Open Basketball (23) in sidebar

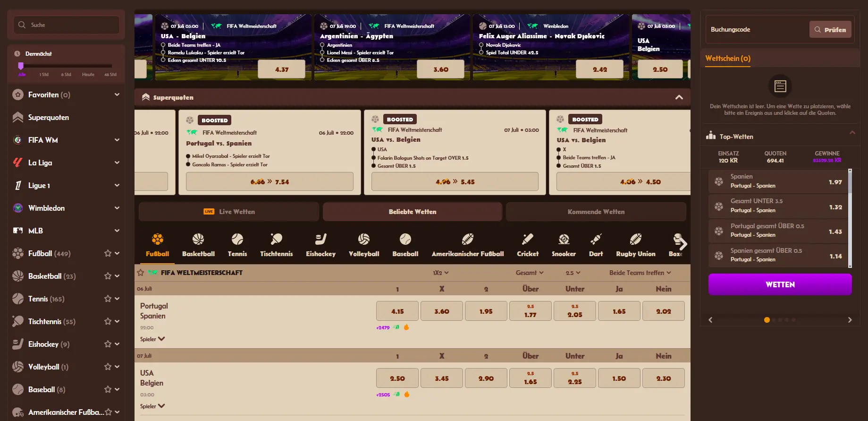(x=52, y=276)
